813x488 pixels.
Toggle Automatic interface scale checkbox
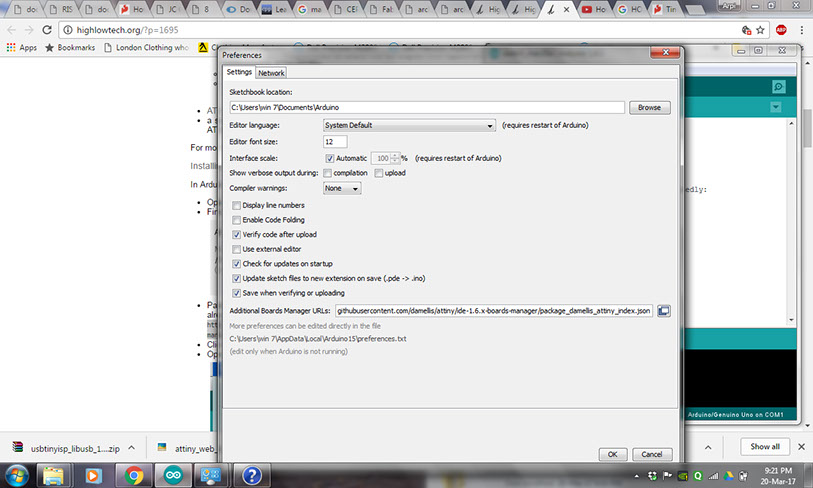[x=329, y=158]
